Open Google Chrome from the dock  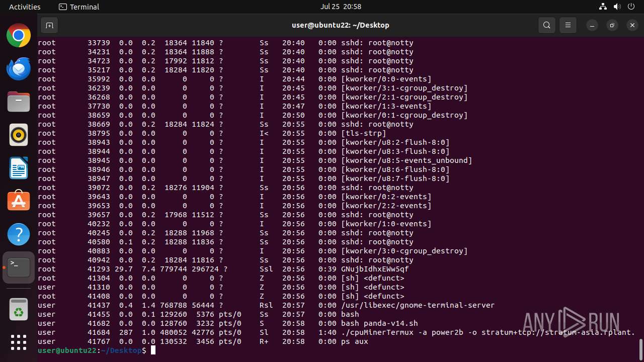(x=19, y=36)
